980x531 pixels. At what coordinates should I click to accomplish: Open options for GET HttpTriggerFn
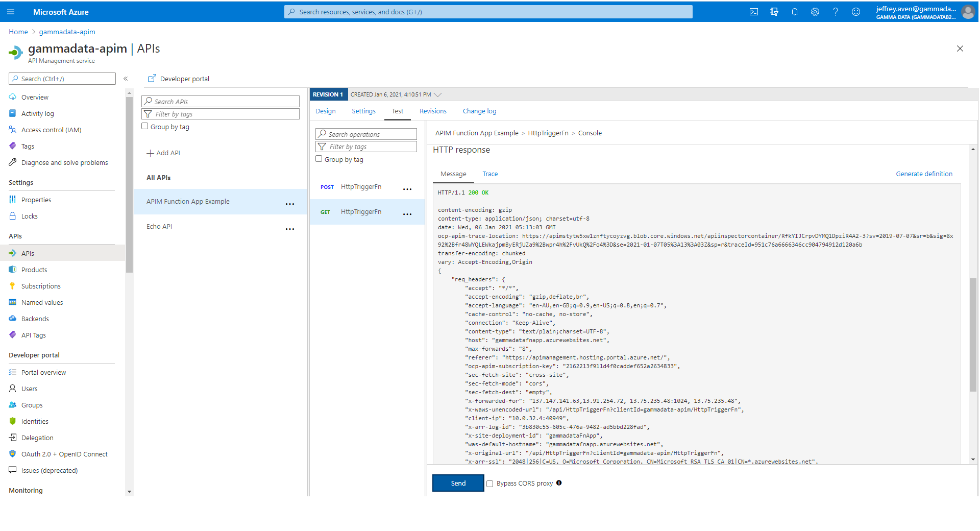tap(407, 214)
